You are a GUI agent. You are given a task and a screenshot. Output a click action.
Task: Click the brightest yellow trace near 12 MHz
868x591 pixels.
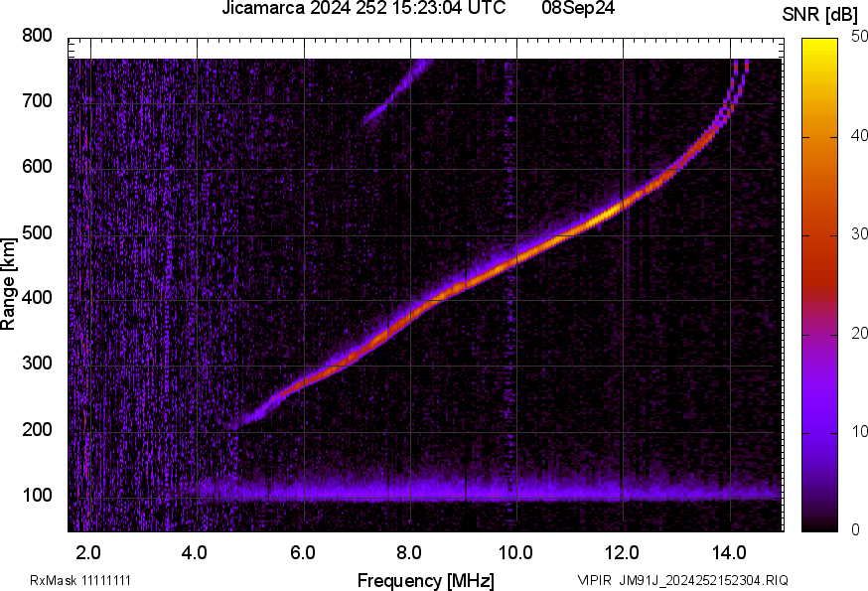[x=608, y=213]
